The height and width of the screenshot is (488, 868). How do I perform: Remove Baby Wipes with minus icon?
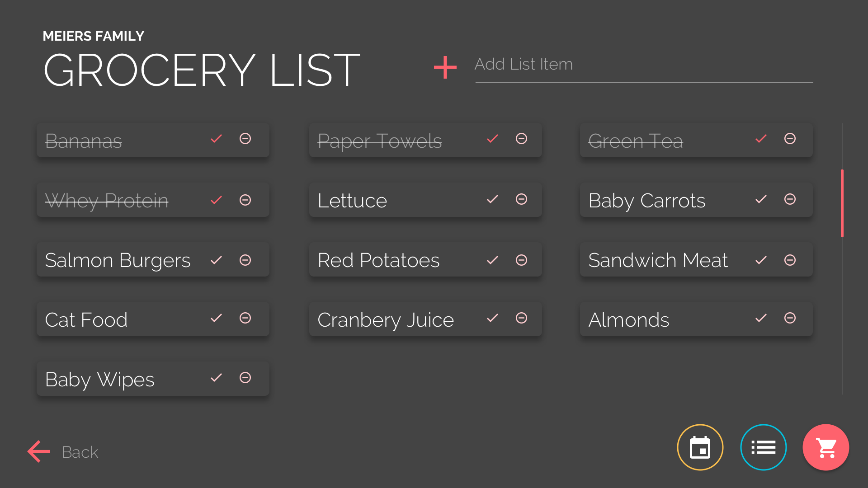245,377
